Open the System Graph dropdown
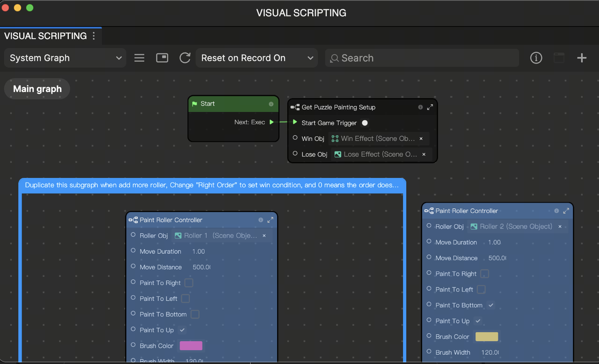 pos(65,58)
